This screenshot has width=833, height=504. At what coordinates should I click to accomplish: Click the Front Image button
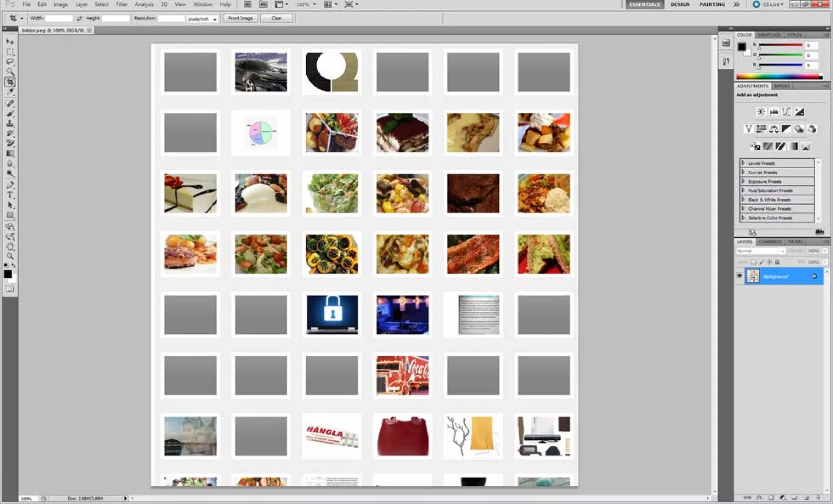240,18
